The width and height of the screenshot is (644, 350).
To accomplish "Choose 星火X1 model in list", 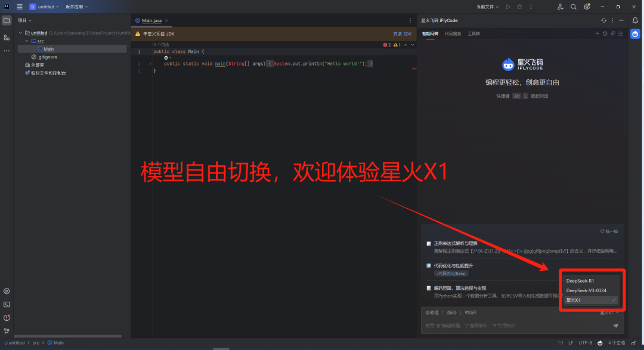I will [x=590, y=301].
